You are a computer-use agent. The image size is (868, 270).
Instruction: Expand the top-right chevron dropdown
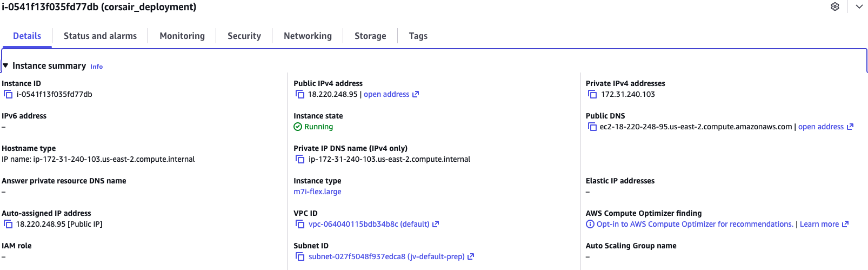point(859,6)
